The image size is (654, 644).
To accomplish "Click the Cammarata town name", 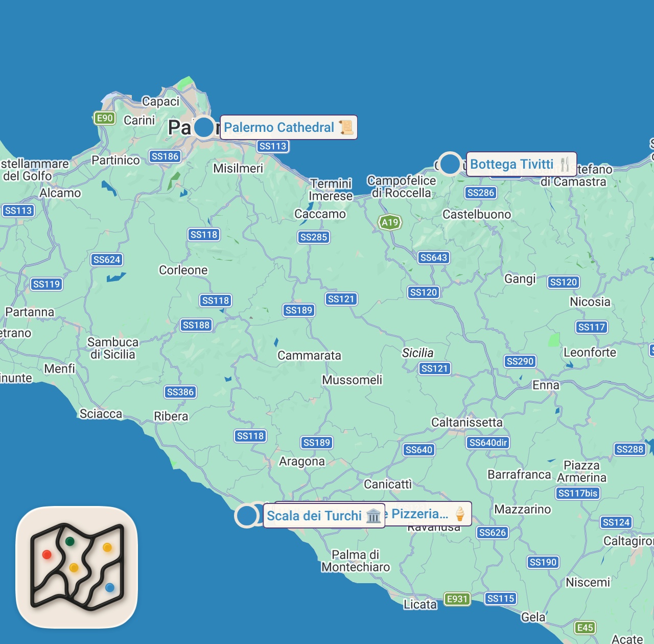I will tap(309, 355).
